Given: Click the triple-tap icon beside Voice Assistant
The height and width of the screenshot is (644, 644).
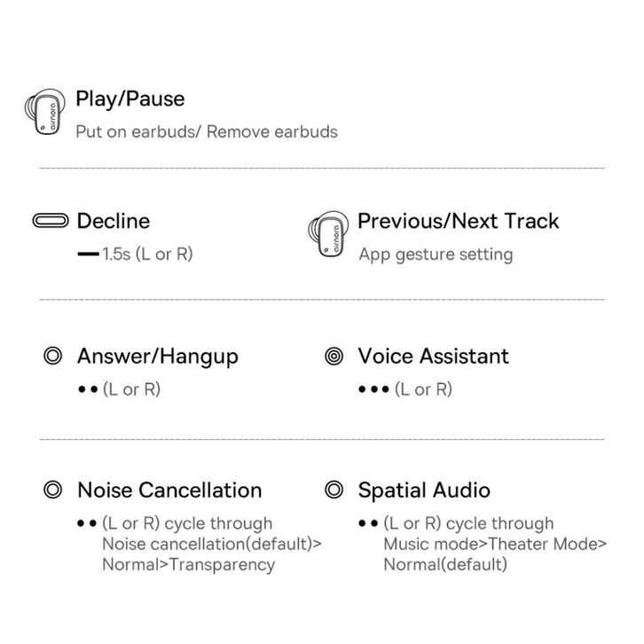Looking at the screenshot, I should [x=334, y=356].
